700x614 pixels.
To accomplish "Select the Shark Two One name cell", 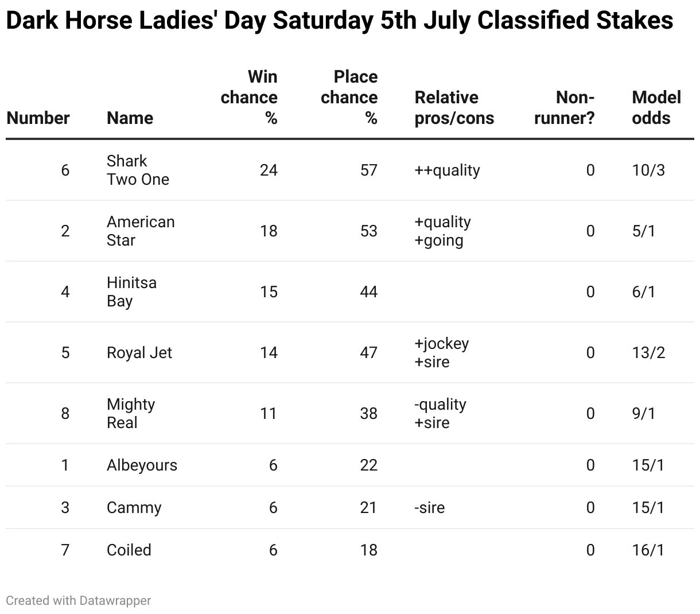I will click(138, 170).
